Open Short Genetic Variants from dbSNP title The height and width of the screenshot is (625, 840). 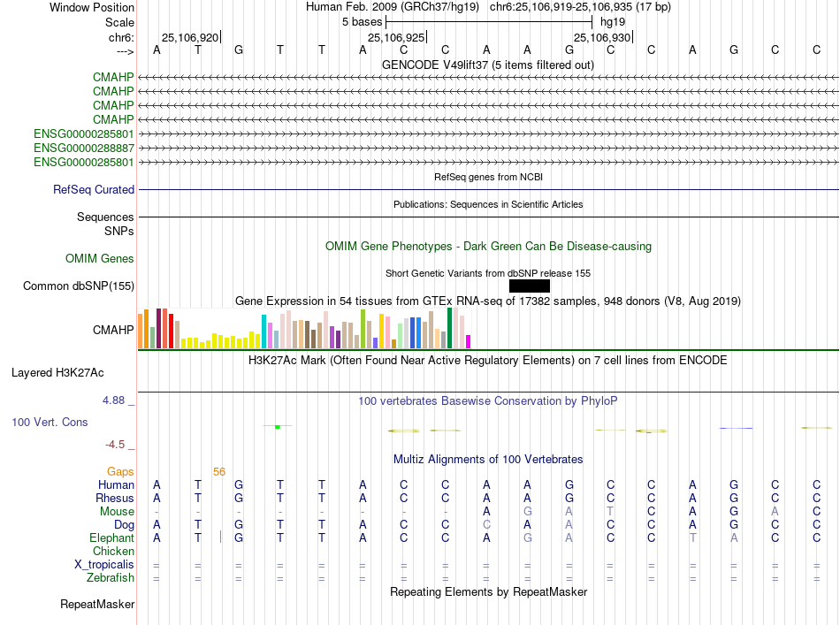point(488,273)
